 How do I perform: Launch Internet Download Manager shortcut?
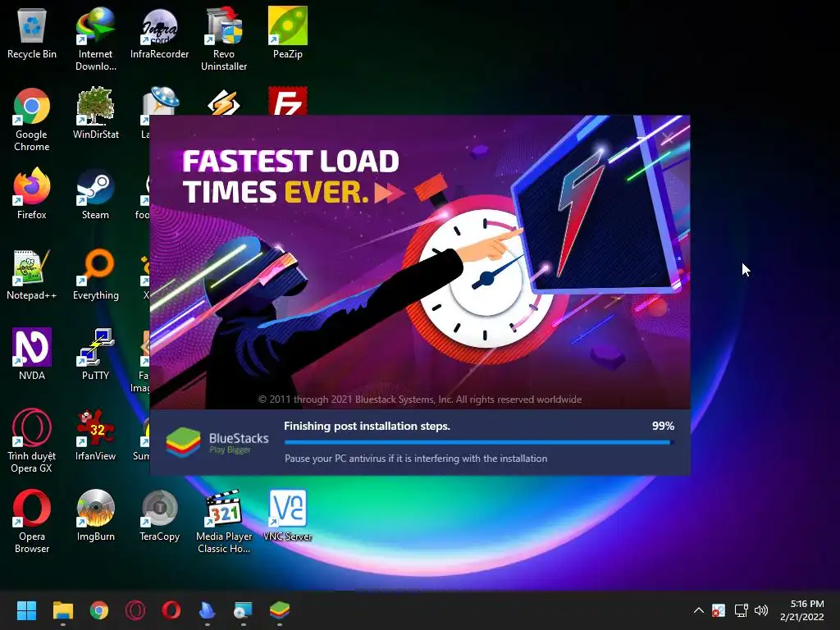pos(95,39)
